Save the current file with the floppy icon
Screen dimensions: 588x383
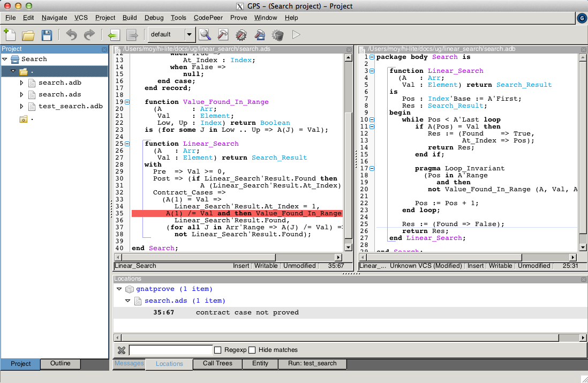coord(47,35)
